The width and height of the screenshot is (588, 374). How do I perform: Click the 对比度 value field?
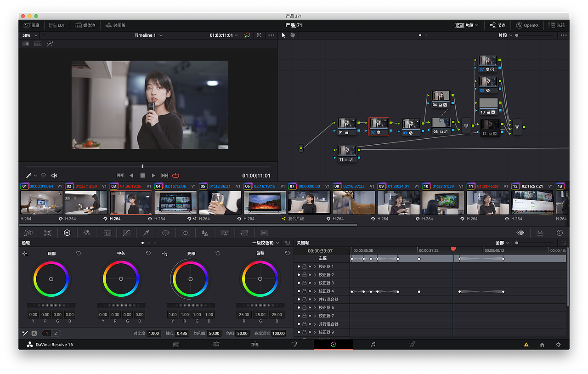pos(154,334)
